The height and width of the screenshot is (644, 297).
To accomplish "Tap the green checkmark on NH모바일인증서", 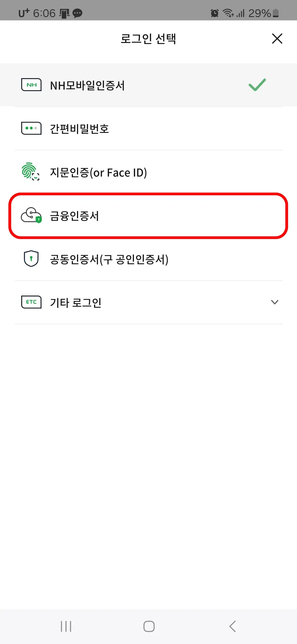I will [x=257, y=84].
